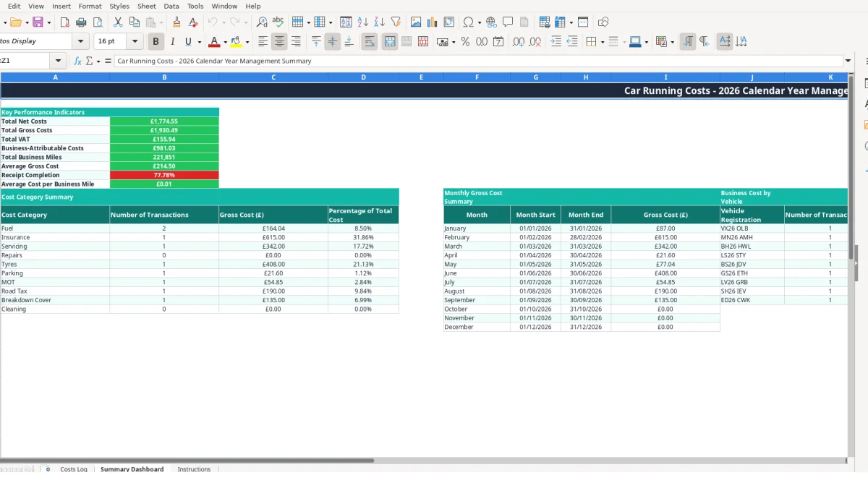
Task: Open Conditional Formatting dropdown arrow
Action: coord(672,42)
